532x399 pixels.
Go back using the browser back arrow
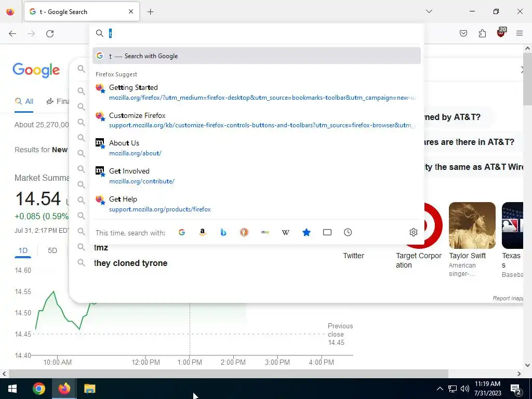click(x=12, y=33)
